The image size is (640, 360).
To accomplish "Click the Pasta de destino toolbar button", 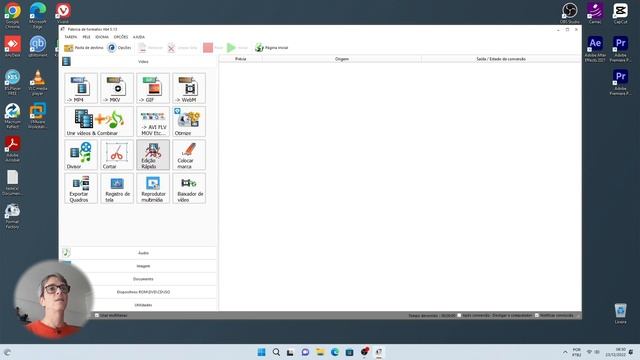I will click(x=84, y=48).
